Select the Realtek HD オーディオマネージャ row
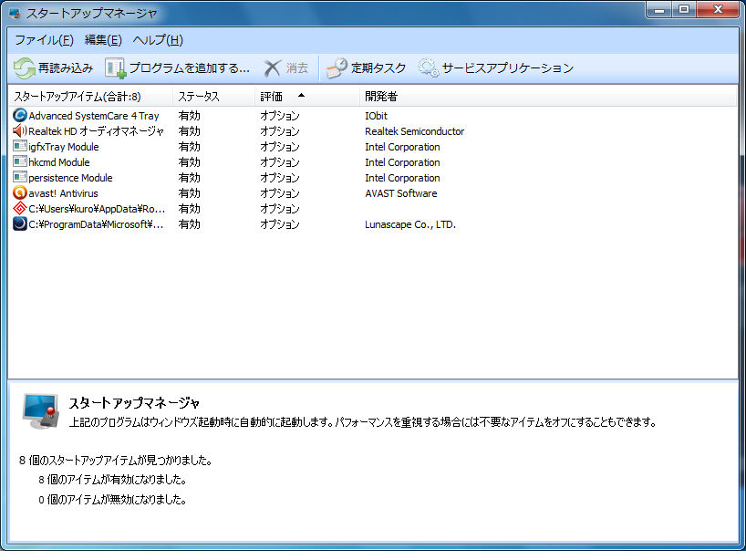This screenshot has width=746, height=560. (x=372, y=130)
